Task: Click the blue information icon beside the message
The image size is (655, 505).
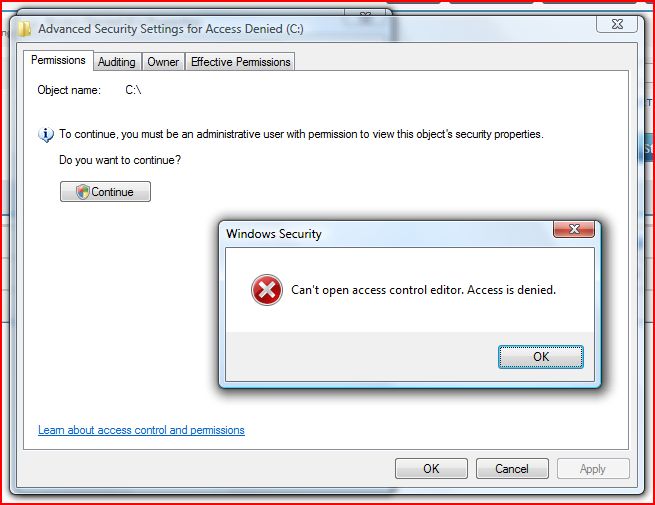Action: click(46, 134)
